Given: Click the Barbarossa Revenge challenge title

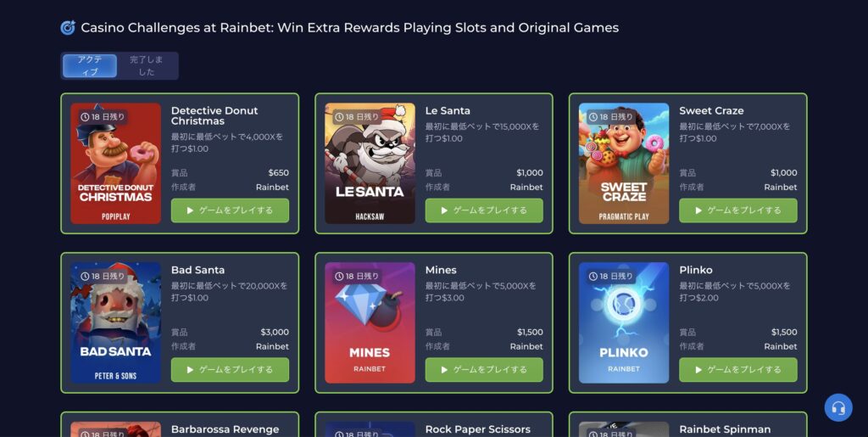Looking at the screenshot, I should tap(225, 429).
